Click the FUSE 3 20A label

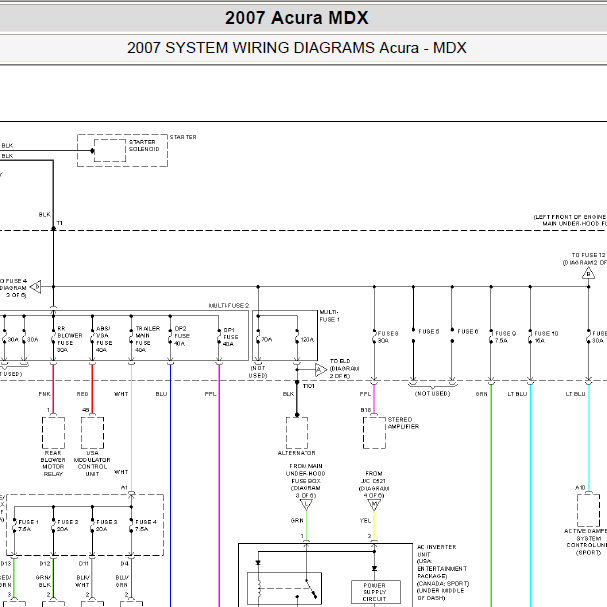tap(106, 525)
